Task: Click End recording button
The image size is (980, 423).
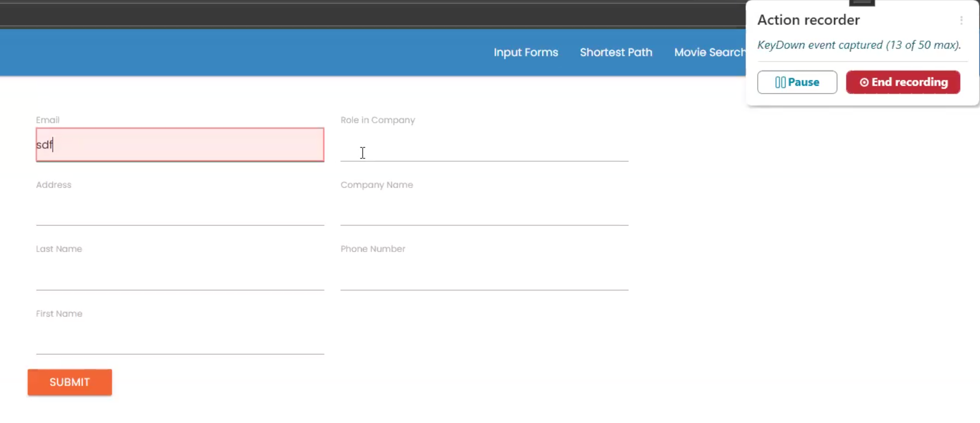Action: click(903, 82)
